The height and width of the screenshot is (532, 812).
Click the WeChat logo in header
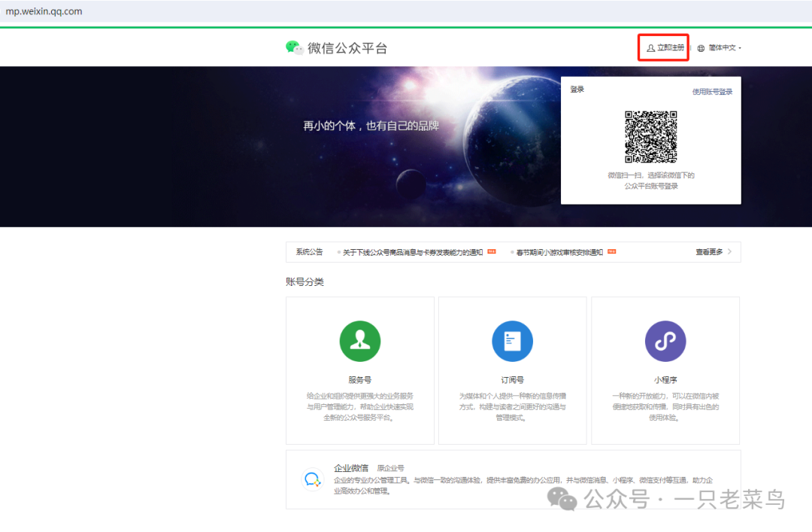point(294,48)
